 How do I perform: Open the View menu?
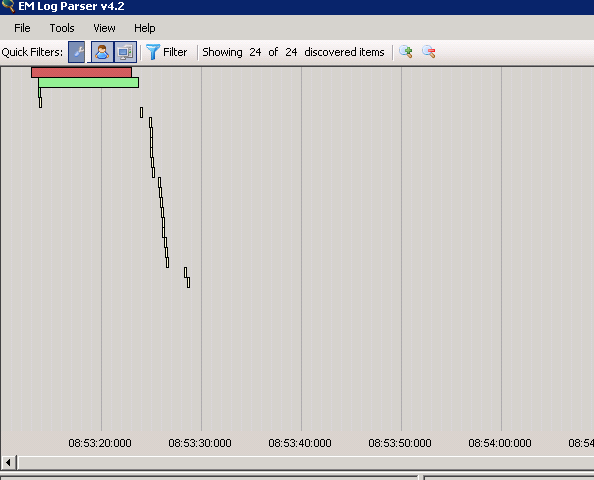pyautogui.click(x=104, y=28)
